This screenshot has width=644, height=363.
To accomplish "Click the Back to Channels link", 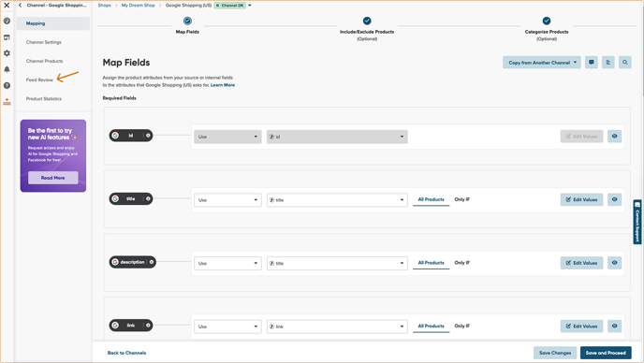I will [126, 353].
